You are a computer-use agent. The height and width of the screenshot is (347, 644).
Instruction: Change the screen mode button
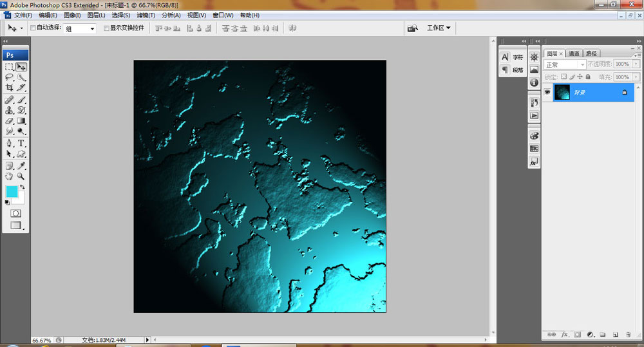[x=16, y=225]
